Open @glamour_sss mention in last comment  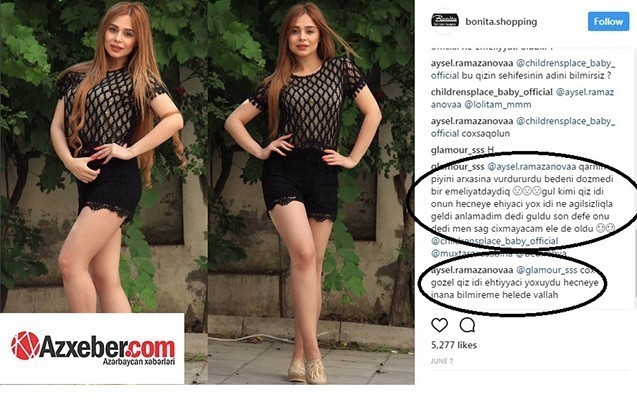coord(546,270)
